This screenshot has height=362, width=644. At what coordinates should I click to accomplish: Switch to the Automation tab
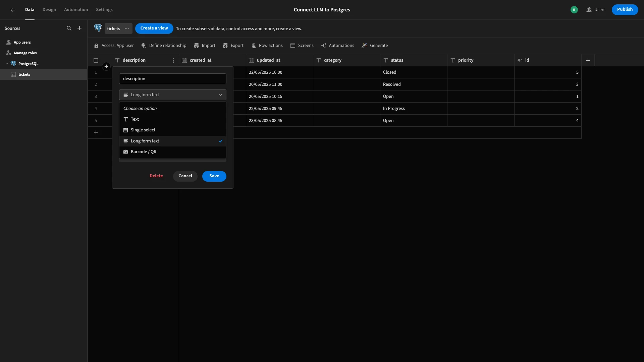[x=76, y=10]
